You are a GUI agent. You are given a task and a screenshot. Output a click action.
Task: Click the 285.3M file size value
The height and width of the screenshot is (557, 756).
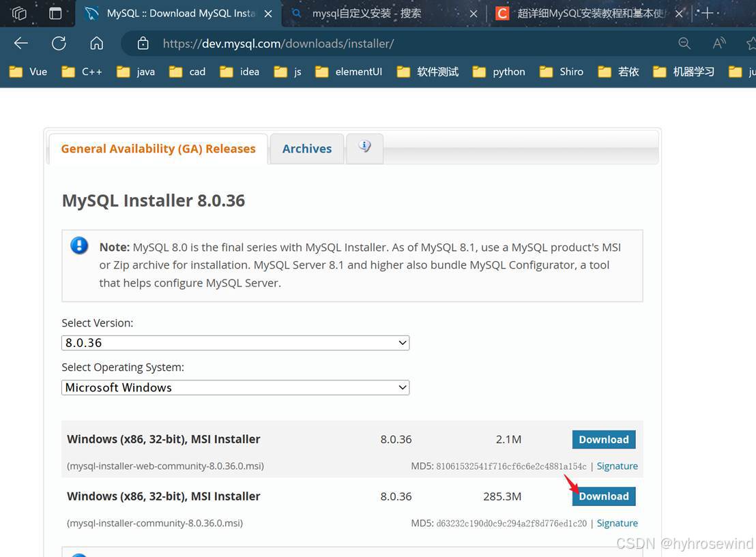[x=502, y=496]
